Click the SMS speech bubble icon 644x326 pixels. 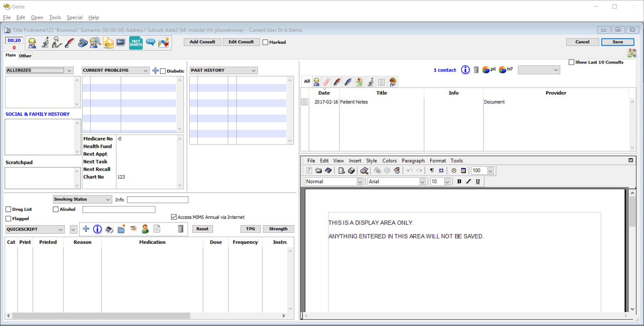coord(150,42)
